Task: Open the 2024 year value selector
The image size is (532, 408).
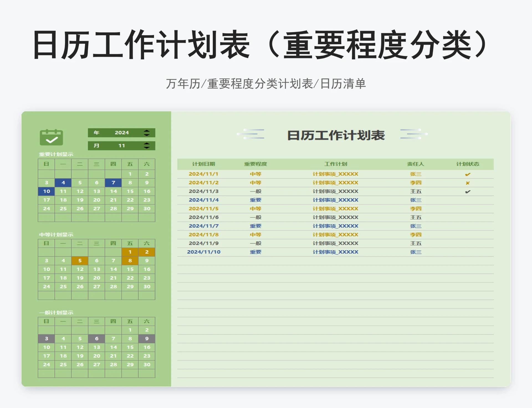Action: [x=122, y=133]
